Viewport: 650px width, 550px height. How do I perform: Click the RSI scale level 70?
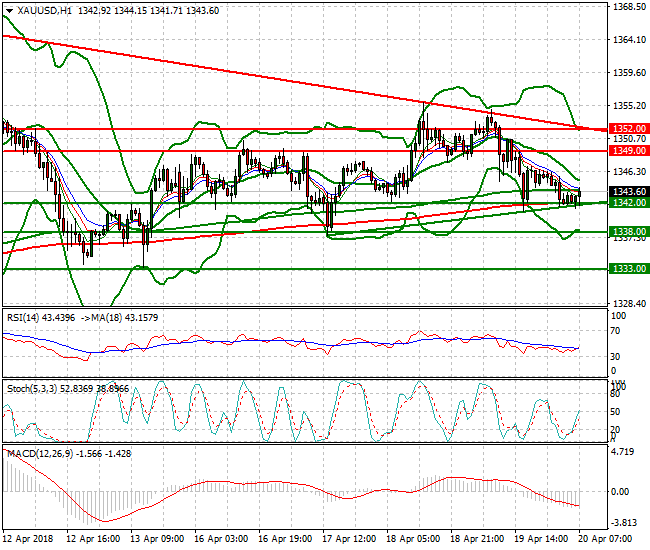coord(616,331)
